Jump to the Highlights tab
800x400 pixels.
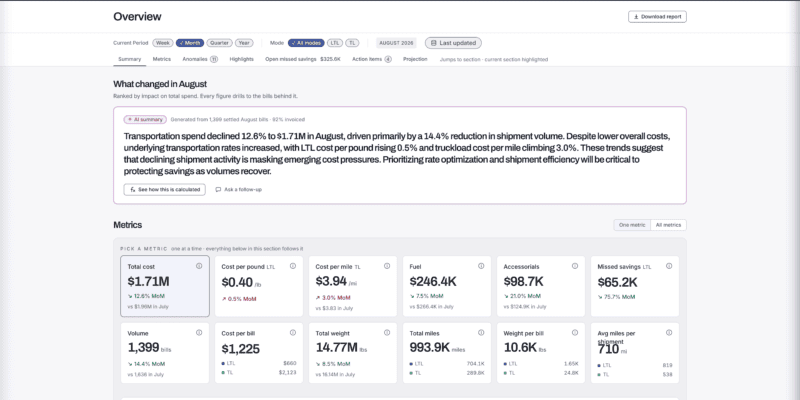241,59
